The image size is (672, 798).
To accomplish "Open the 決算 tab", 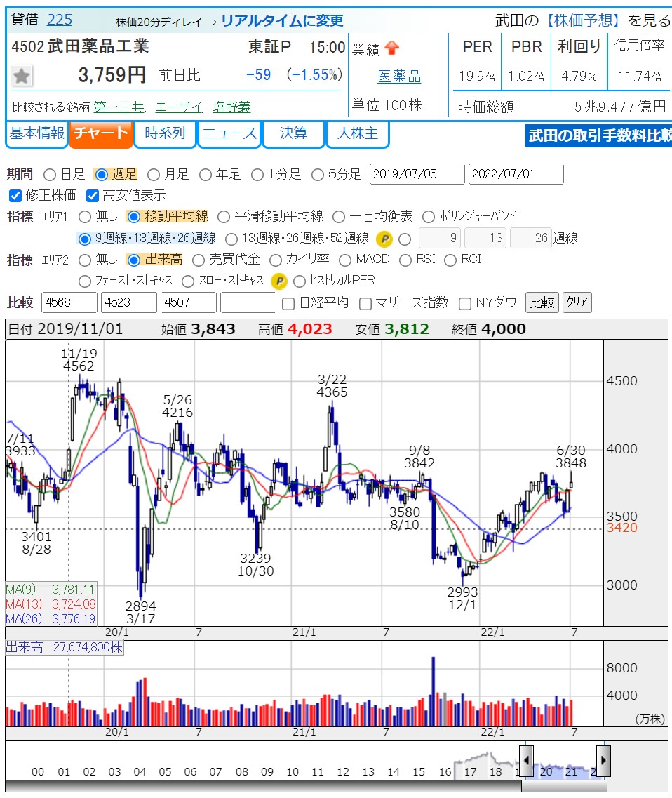I will pyautogui.click(x=293, y=133).
